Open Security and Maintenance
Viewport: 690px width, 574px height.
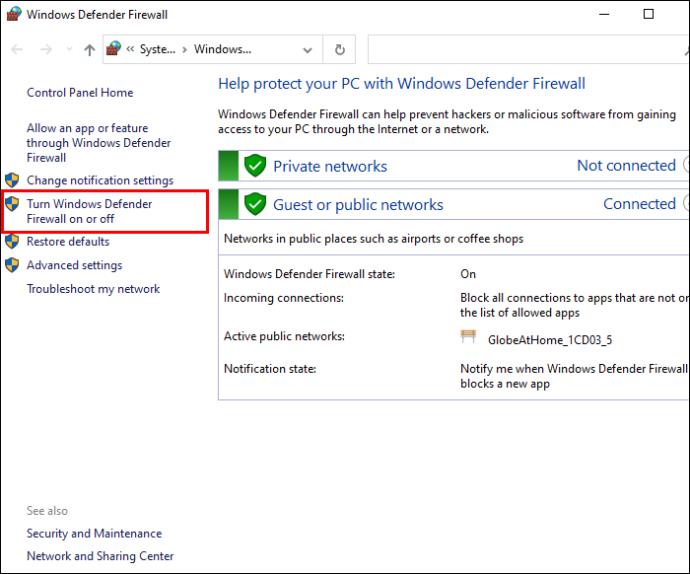coord(94,534)
